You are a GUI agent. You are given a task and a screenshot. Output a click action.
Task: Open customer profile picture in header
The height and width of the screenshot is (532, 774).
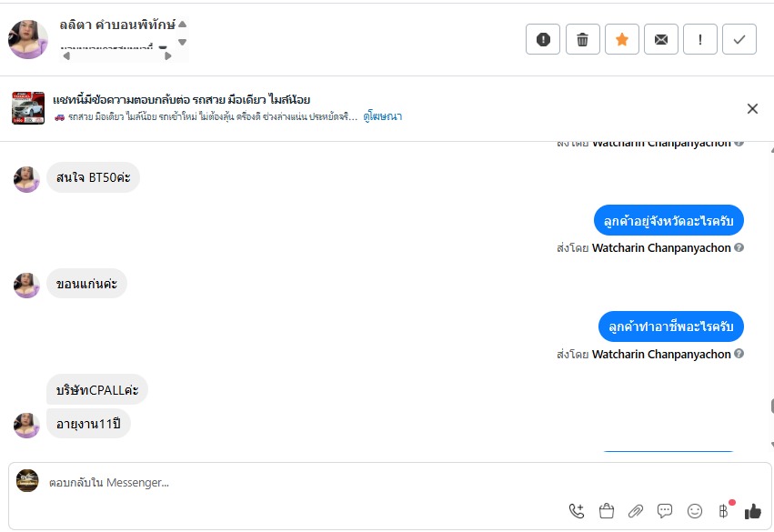(28, 39)
